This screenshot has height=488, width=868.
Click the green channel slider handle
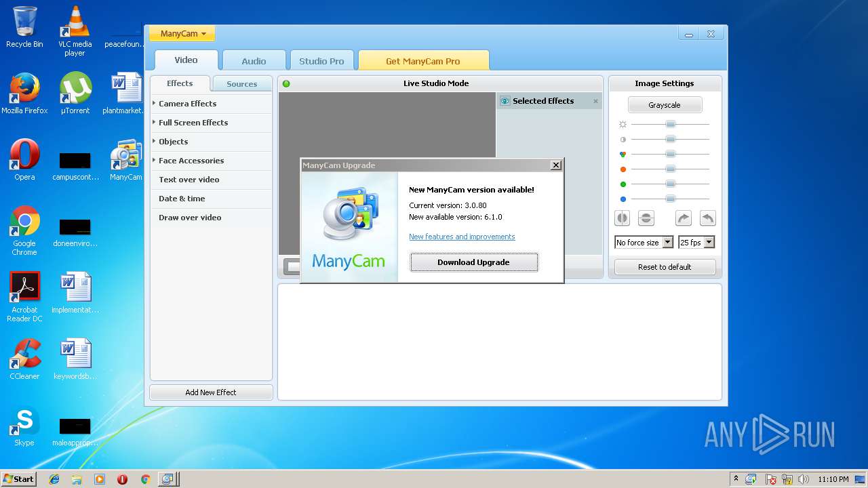point(670,184)
